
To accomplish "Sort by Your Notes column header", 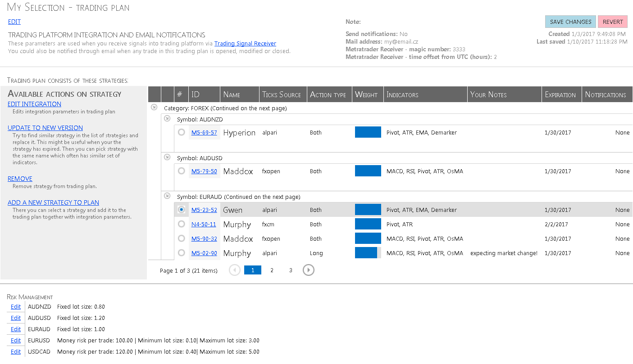I will point(505,94).
